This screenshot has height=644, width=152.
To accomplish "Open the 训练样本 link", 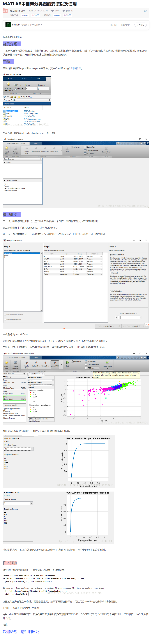I will [76, 68].
